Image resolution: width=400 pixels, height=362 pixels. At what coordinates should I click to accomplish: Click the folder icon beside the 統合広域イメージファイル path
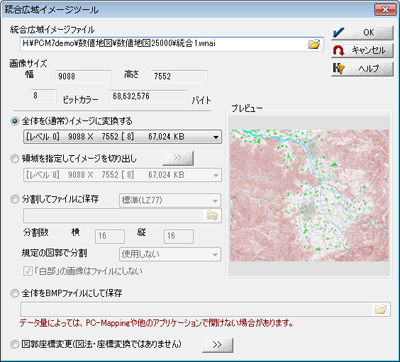[x=314, y=44]
